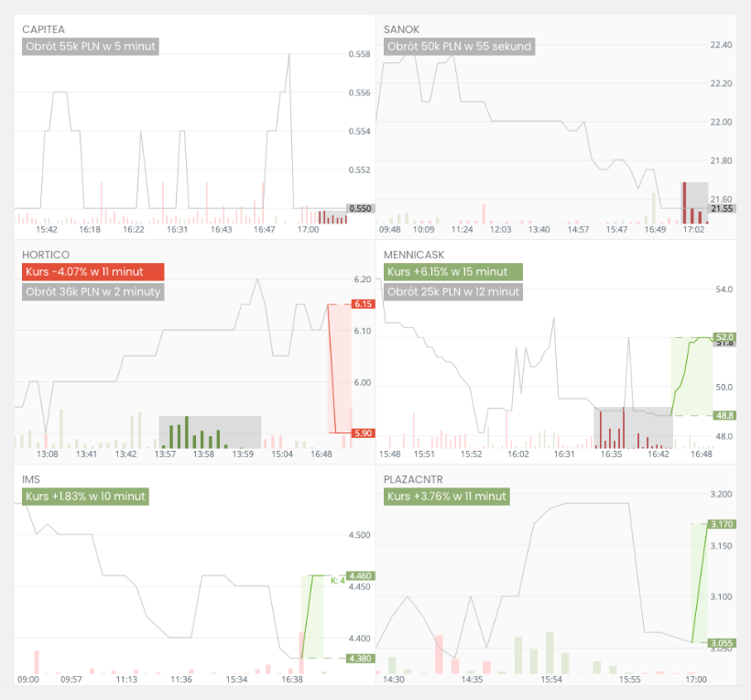Select the 17:00 time label on the PLAZACNTR chart
This screenshot has height=700, width=751.
696,680
